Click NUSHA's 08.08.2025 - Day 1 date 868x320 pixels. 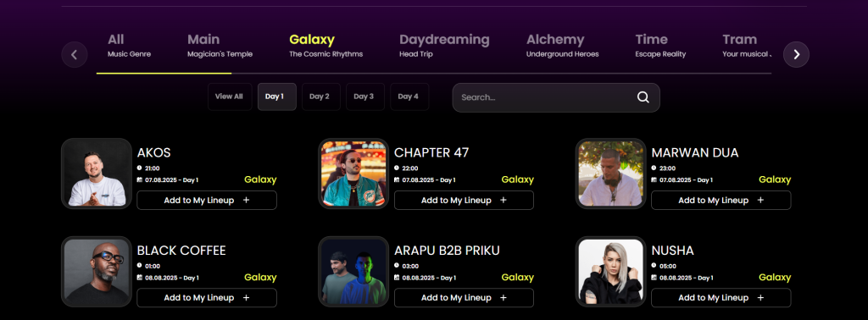click(687, 278)
